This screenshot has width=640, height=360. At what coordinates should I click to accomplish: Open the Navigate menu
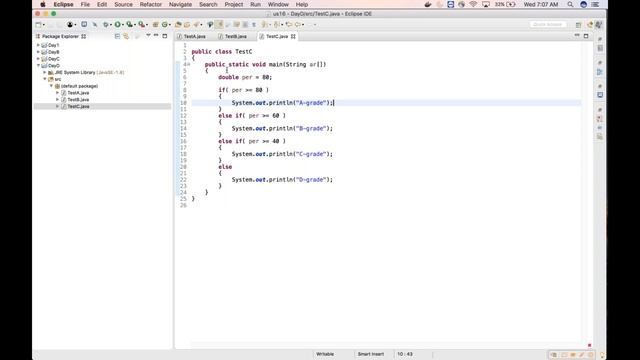coord(180,4)
